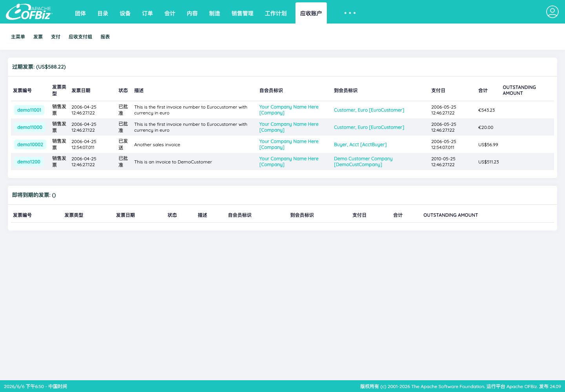Open the 会计 application menu
The height and width of the screenshot is (392, 565).
pyautogui.click(x=170, y=13)
